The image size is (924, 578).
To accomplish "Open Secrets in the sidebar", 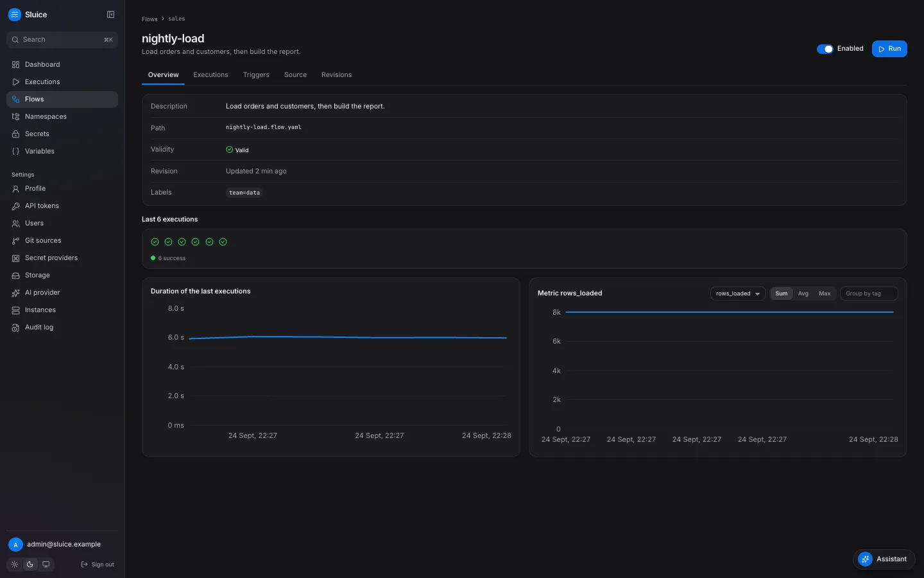I will coord(62,134).
